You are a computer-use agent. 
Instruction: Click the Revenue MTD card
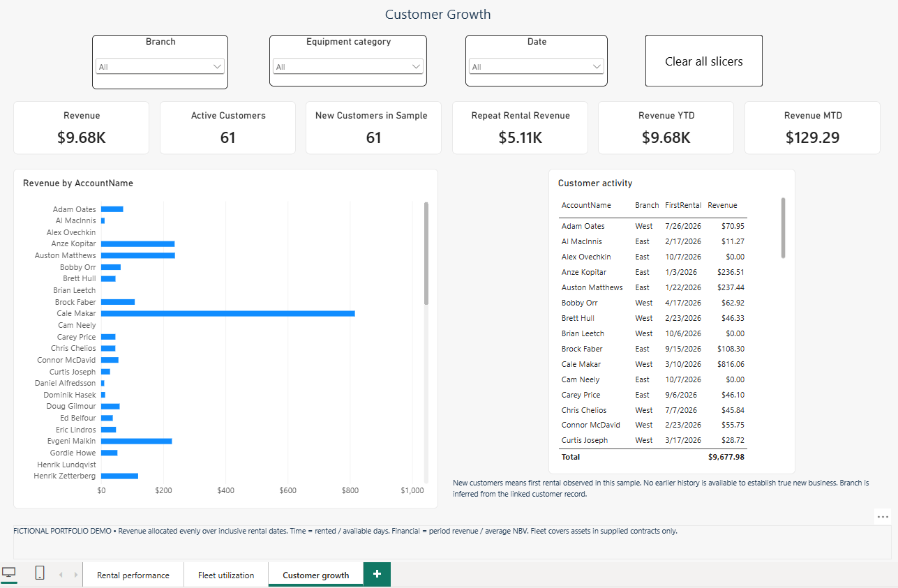(x=812, y=128)
